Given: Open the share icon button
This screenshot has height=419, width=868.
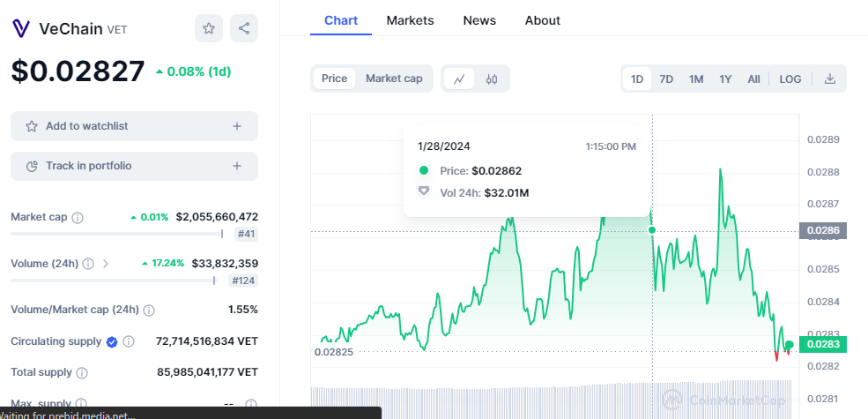Looking at the screenshot, I should [x=244, y=28].
